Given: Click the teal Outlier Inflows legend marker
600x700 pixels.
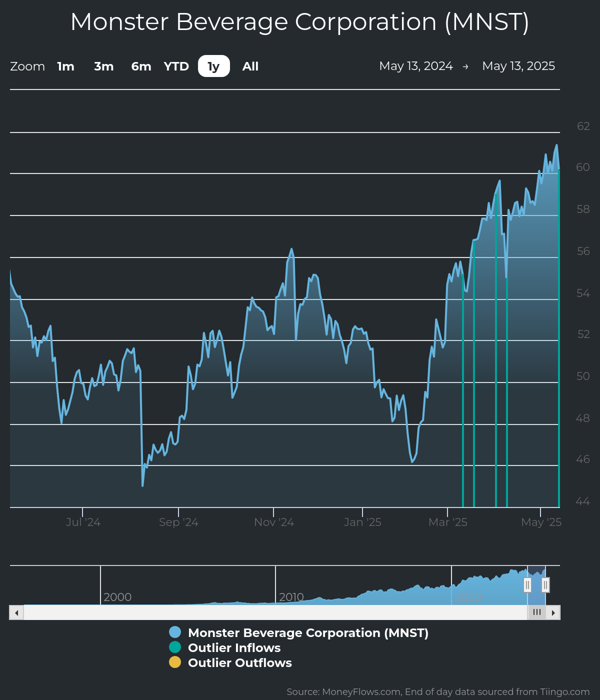Looking at the screenshot, I should pyautogui.click(x=175, y=647).
